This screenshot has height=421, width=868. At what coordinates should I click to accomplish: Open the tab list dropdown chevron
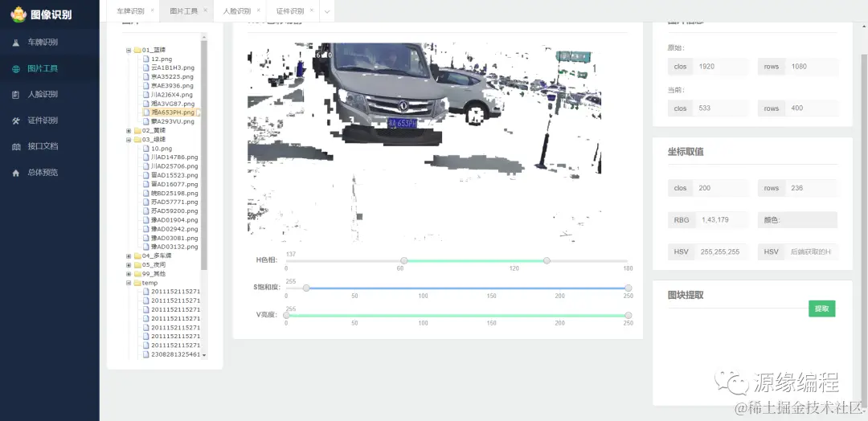(327, 11)
